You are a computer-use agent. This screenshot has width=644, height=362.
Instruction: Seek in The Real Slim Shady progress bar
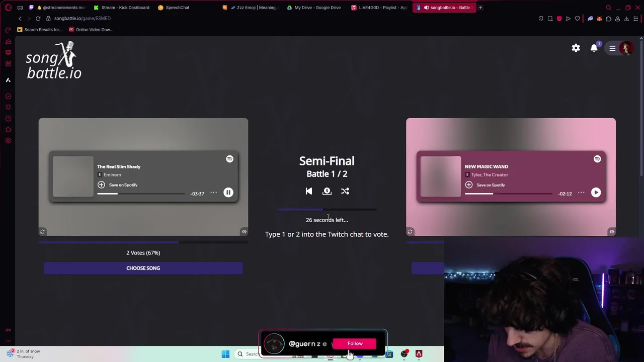point(141,194)
